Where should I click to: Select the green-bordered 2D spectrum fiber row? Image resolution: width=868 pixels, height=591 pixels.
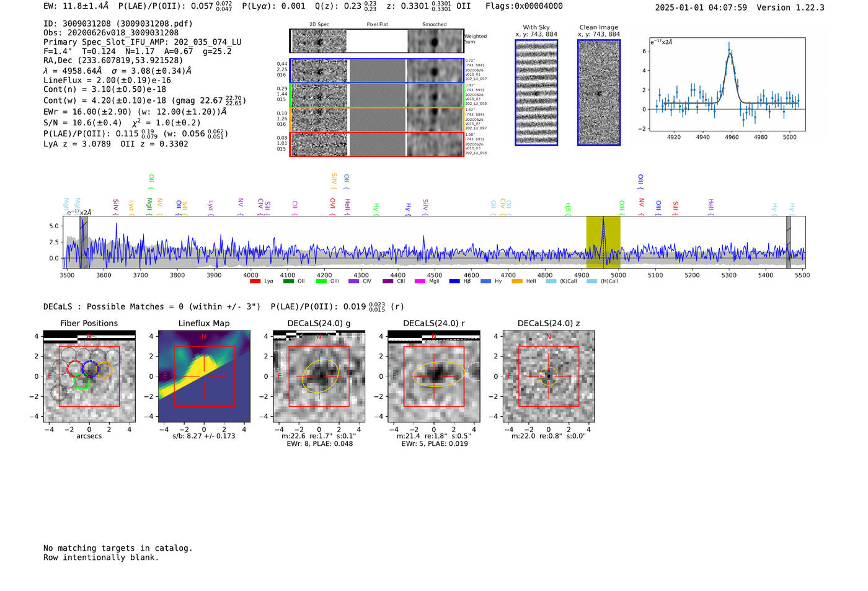tap(376, 95)
